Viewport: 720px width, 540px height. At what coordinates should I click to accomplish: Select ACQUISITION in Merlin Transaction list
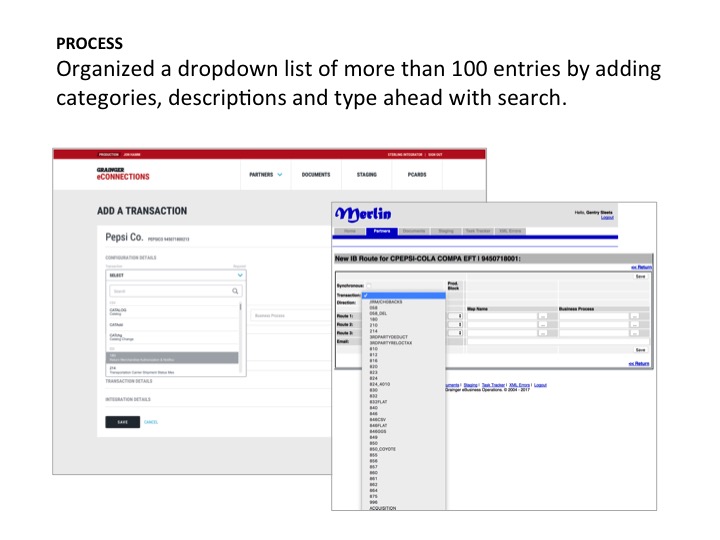coord(382,508)
